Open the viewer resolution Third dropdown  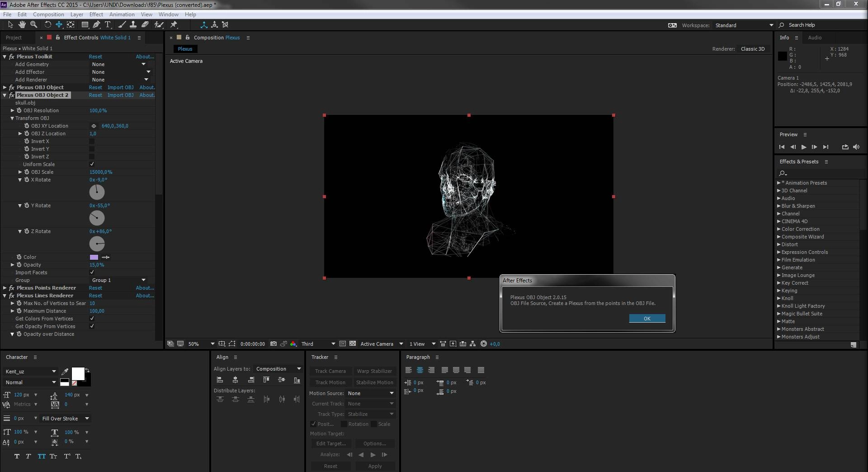pyautogui.click(x=318, y=344)
